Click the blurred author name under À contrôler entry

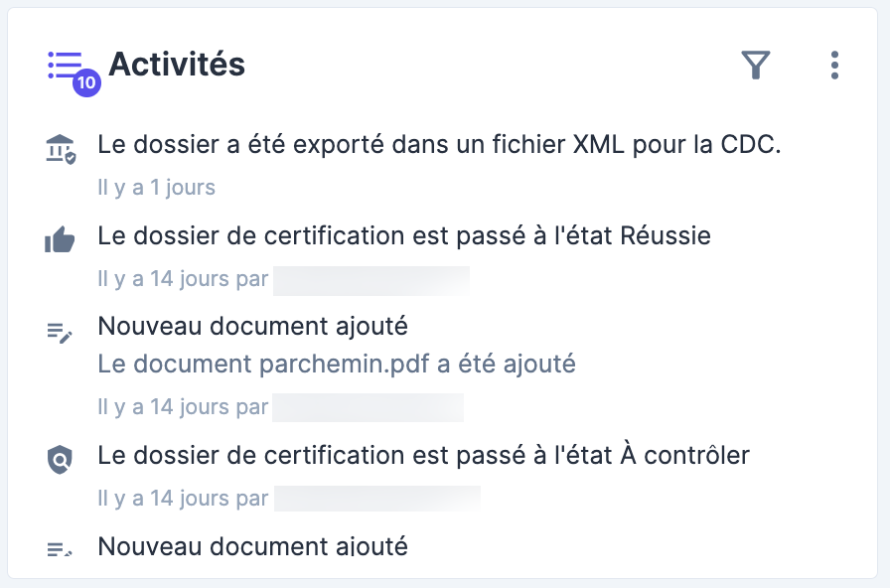click(x=376, y=499)
